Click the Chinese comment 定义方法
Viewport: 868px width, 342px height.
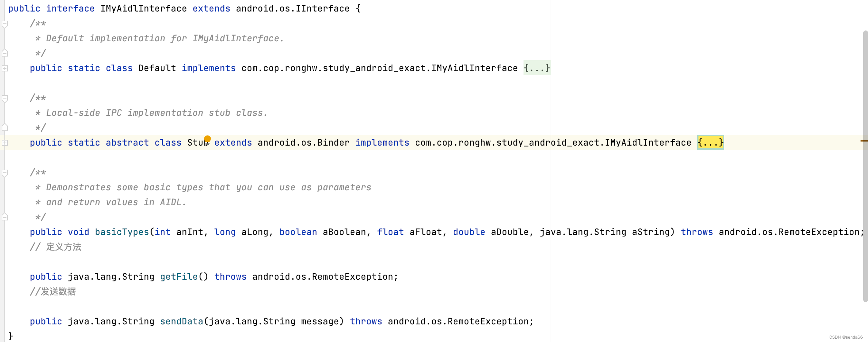point(65,247)
